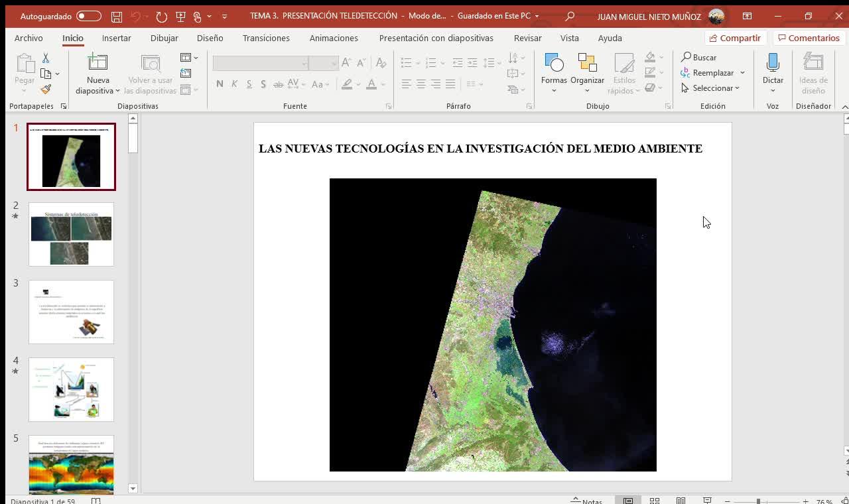Screen dimensions: 849x504
Task: Toggle the Autoguardado switch
Action: point(89,17)
